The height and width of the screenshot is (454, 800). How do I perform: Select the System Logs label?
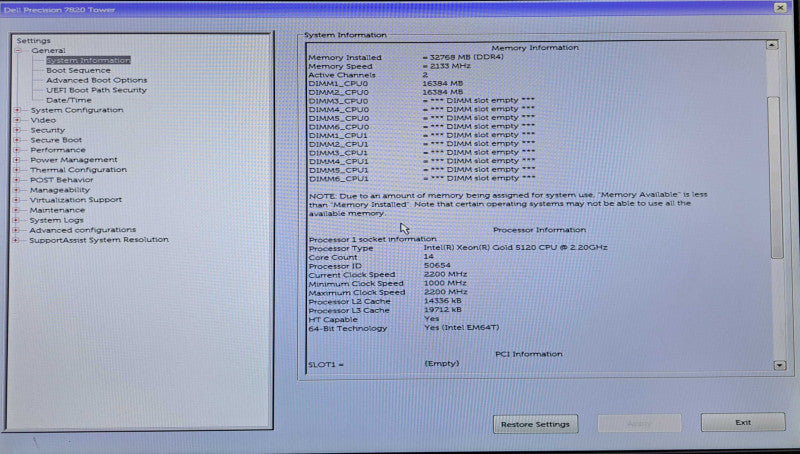click(x=56, y=220)
